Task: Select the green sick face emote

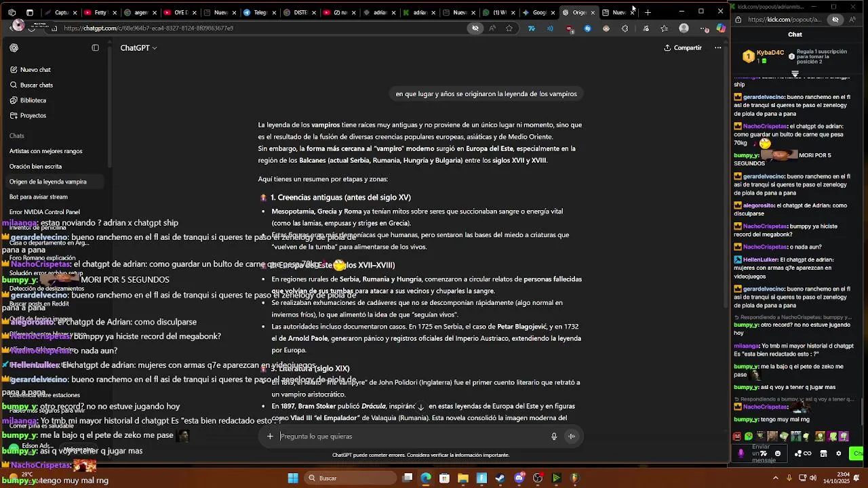Action: click(749, 436)
